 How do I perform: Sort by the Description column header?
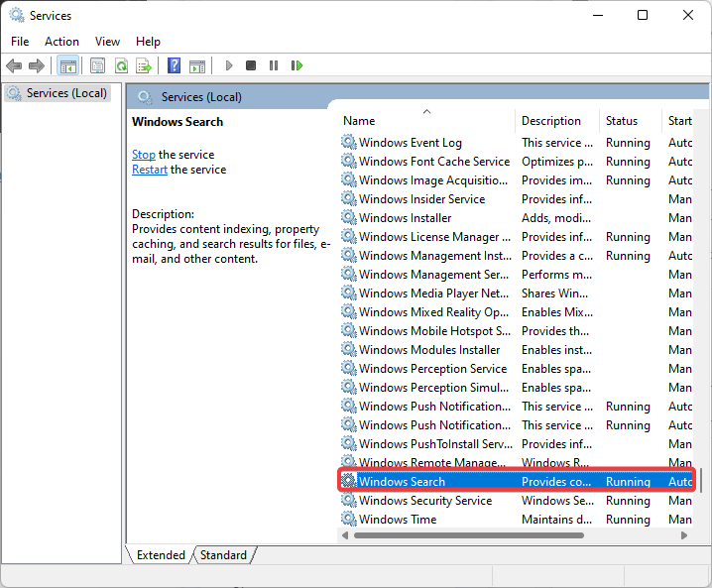click(x=557, y=121)
